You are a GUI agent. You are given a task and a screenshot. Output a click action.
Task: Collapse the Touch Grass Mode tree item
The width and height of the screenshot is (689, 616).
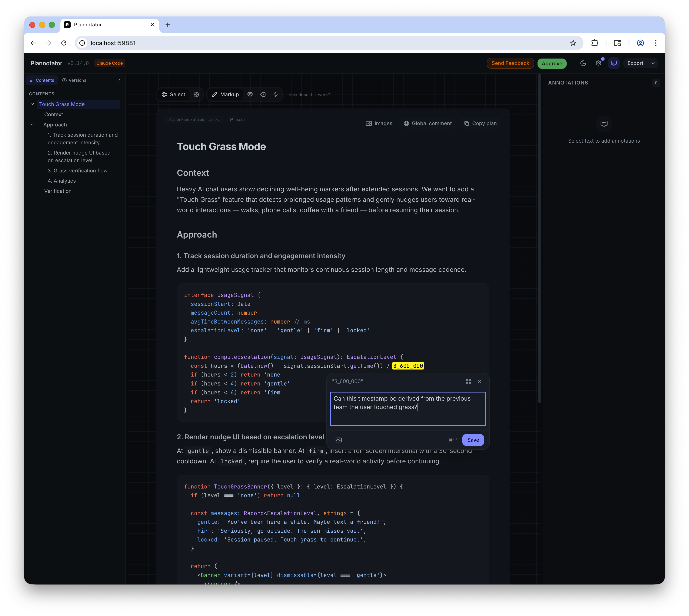pos(33,104)
